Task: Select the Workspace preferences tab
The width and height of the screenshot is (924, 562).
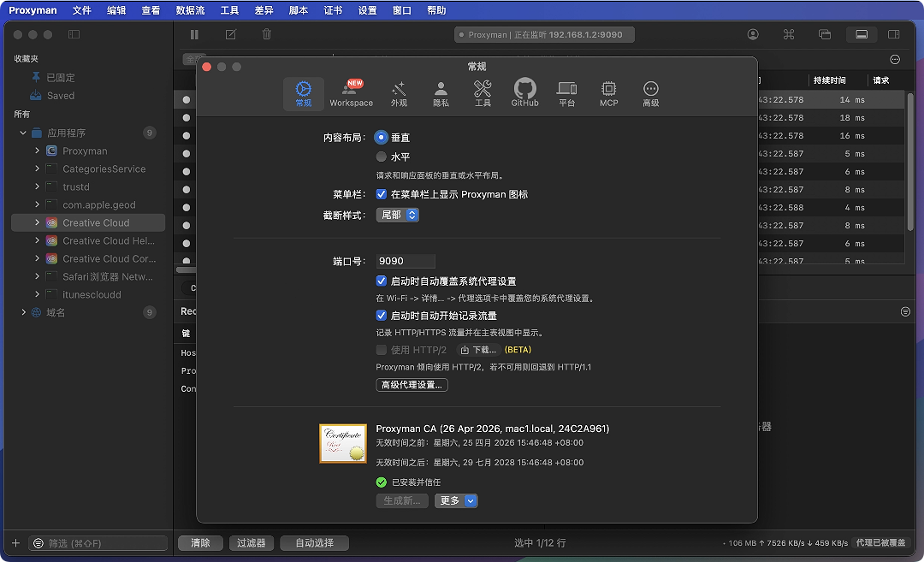Action: tap(351, 92)
